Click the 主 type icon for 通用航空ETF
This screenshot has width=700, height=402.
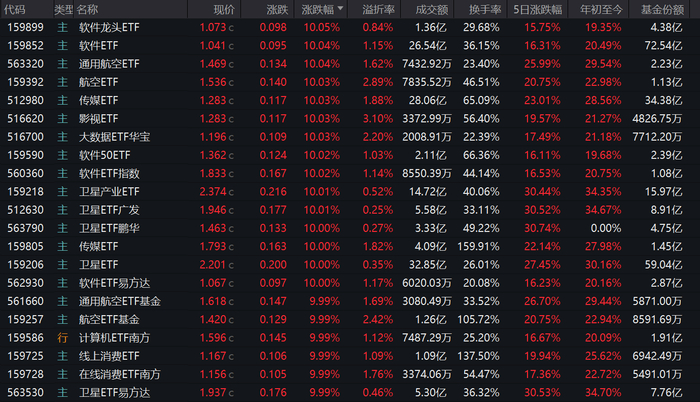[62, 64]
